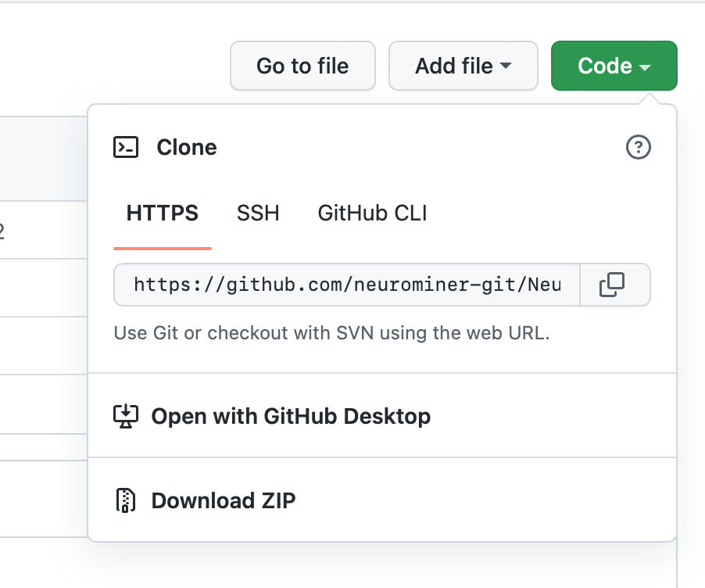
Task: Select the Open with GitHub Desktop icon
Action: 126,416
